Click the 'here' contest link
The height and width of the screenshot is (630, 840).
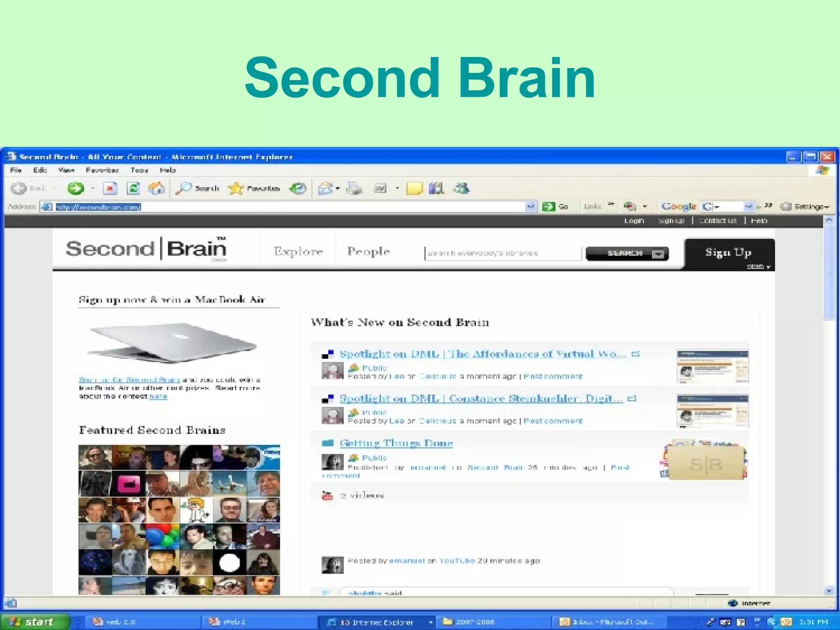158,396
